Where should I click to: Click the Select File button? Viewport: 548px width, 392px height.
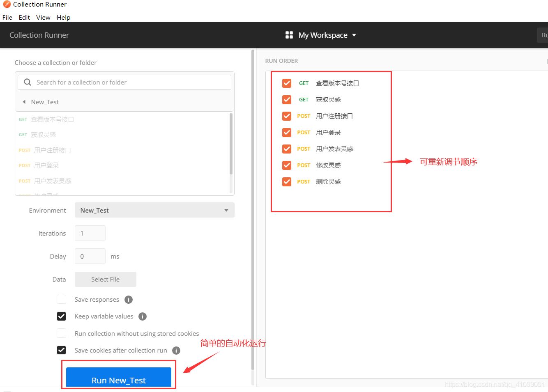106,279
